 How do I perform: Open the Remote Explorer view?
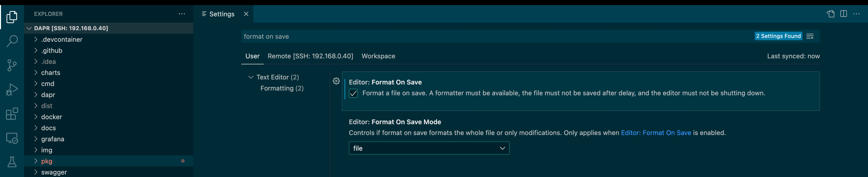click(12, 138)
